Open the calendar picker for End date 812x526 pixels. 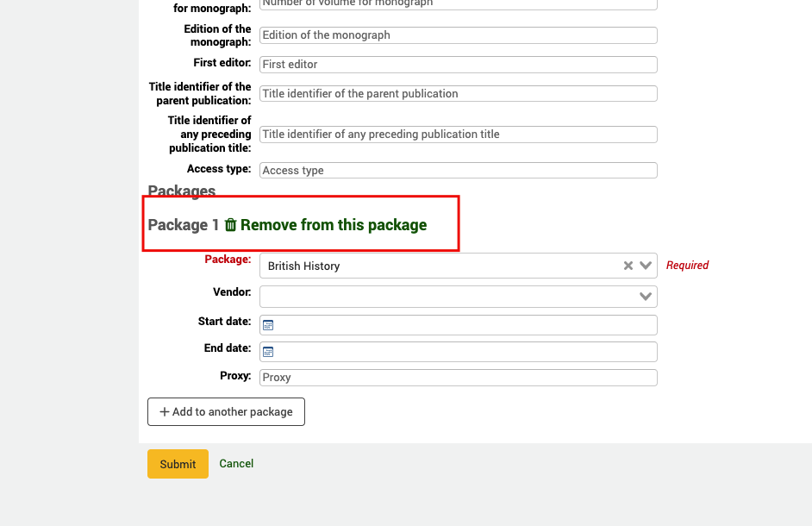pyautogui.click(x=267, y=351)
